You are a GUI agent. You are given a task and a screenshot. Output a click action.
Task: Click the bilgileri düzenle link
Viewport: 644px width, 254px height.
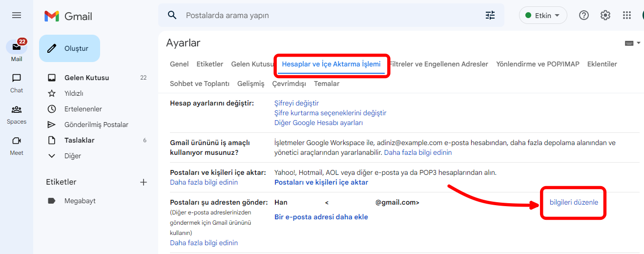pos(574,202)
